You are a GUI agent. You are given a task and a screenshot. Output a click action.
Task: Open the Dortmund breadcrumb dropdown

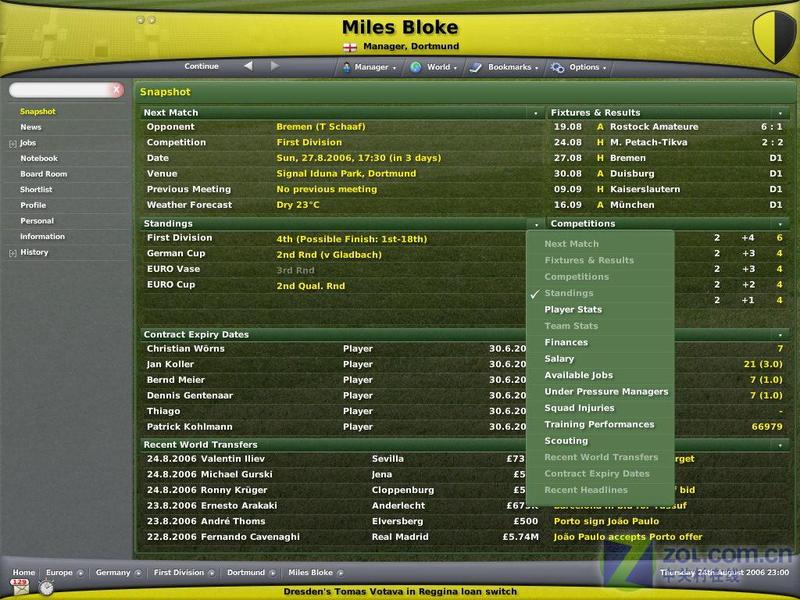pos(272,573)
